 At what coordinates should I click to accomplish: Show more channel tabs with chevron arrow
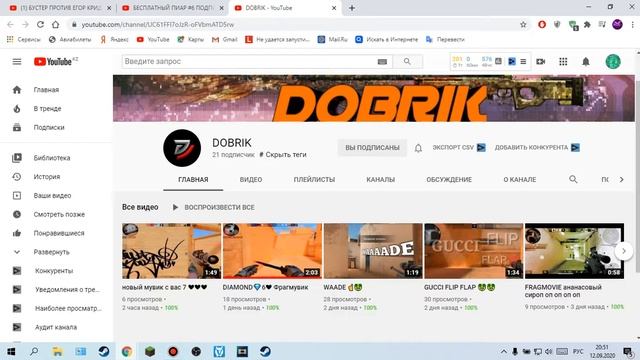621,179
